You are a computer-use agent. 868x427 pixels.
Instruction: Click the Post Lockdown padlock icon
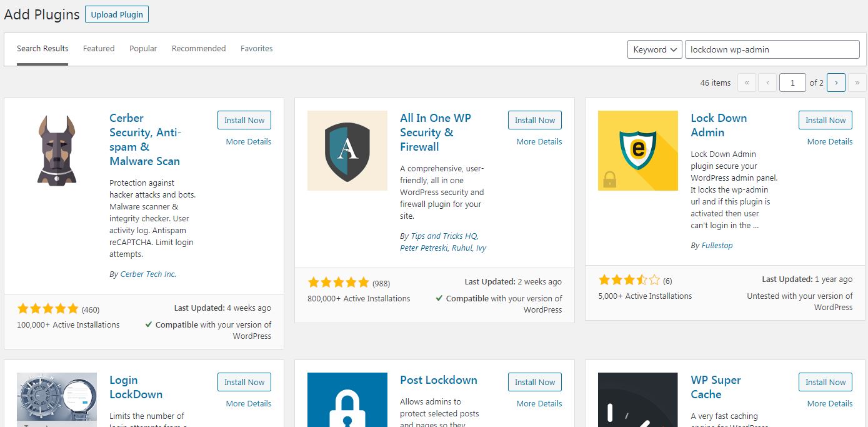pos(347,399)
